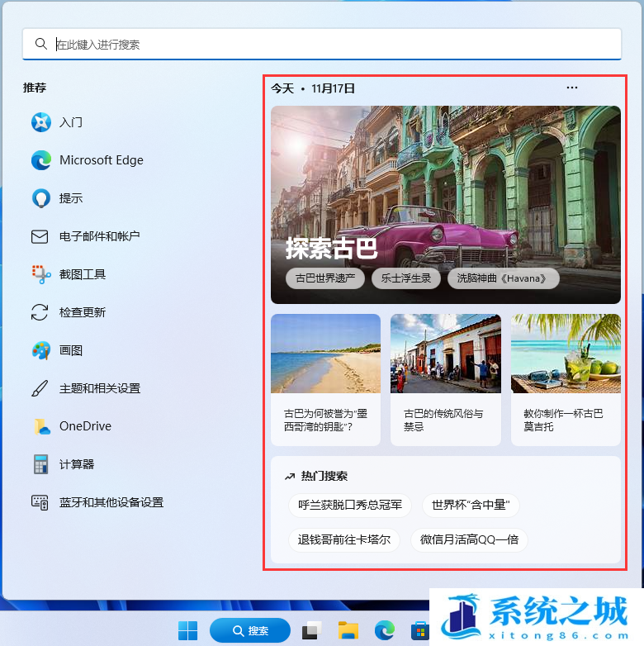Open 蓝牙和其他设备设置 settings icon
The height and width of the screenshot is (646, 644).
pyautogui.click(x=40, y=502)
